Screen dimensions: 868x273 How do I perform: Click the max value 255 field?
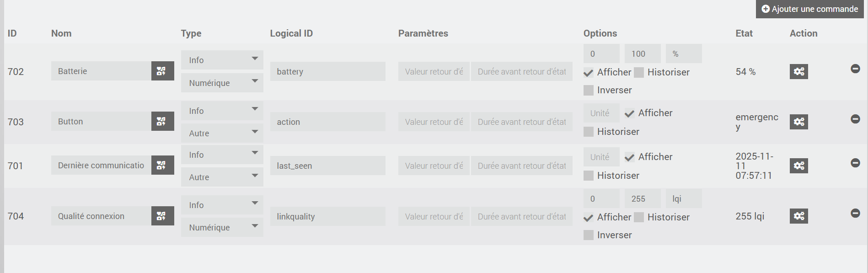click(642, 198)
